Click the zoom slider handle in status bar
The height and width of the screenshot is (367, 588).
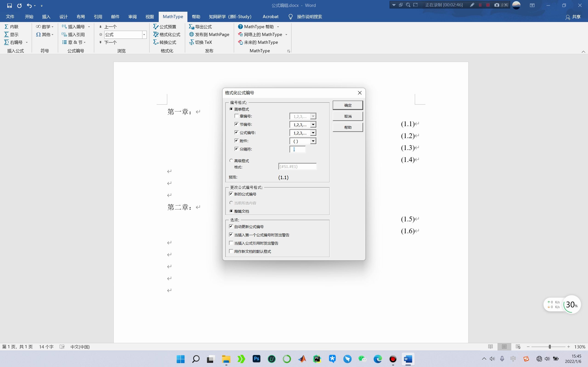pos(550,347)
